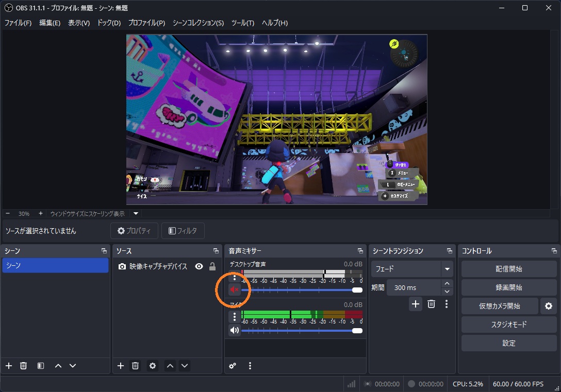The image size is (561, 392).
Task: Open the シーンコレクション(S) menu
Action: coord(198,23)
